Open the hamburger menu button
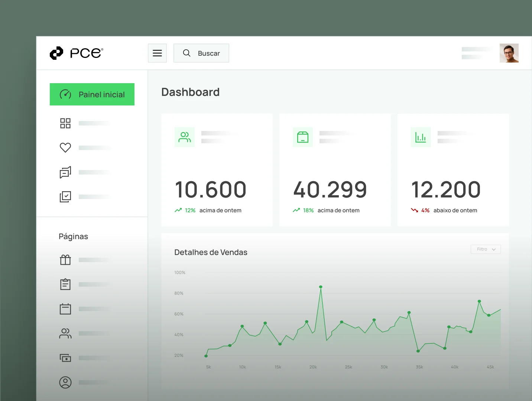Viewport: 532px width, 401px height. tap(157, 53)
